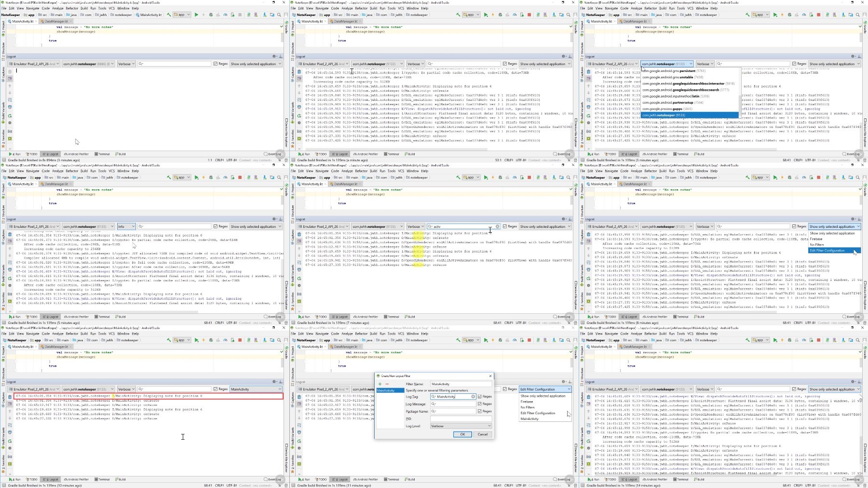Click scroll-to-end icon in '10 minutes ago' frame
Viewport: 868px width, 488px height.
(x=10, y=404)
